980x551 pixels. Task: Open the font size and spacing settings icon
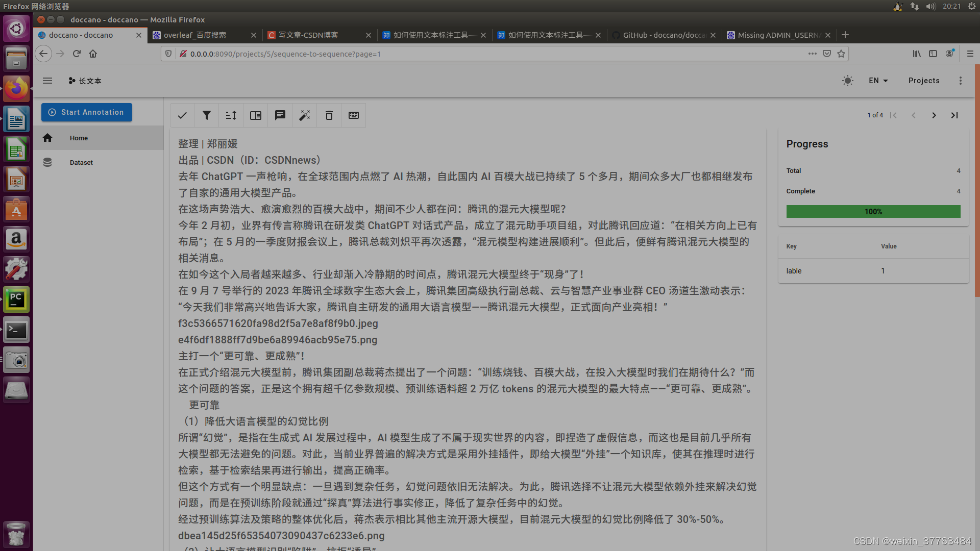click(x=231, y=115)
